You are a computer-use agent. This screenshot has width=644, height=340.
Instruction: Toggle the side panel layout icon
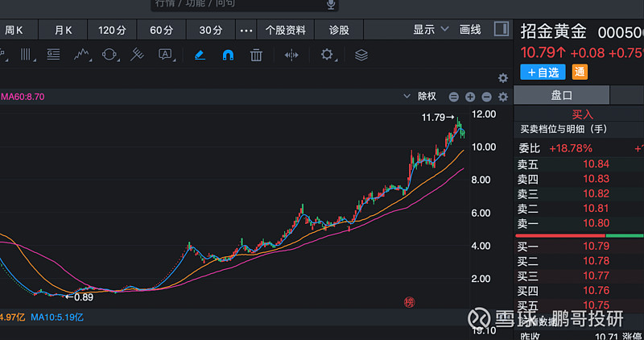501,29
